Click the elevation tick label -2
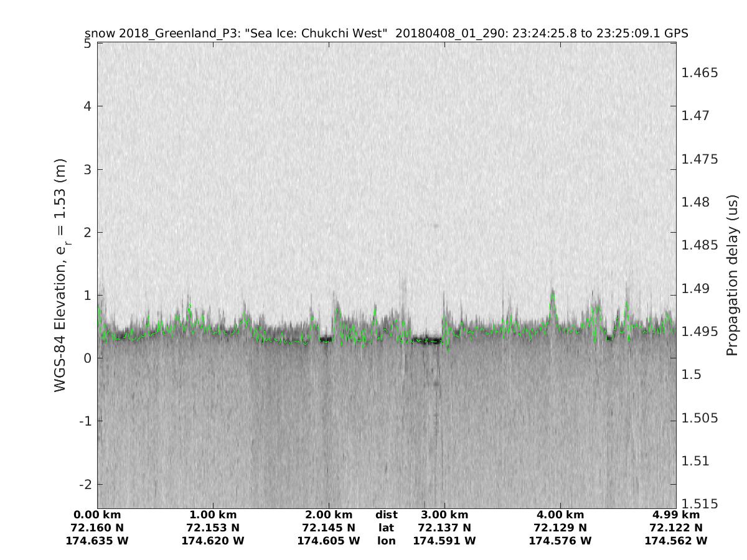The height and width of the screenshot is (560, 747). pos(85,484)
